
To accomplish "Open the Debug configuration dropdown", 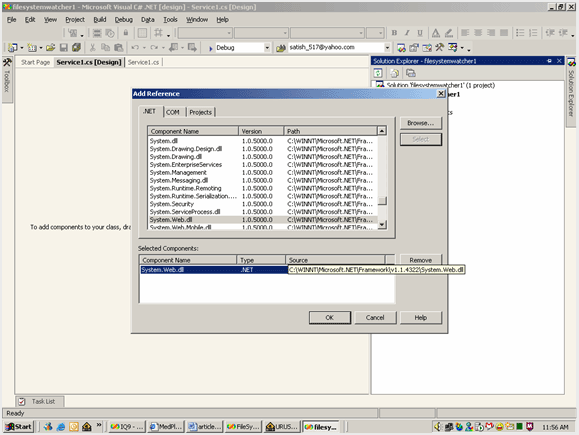I will [x=267, y=48].
